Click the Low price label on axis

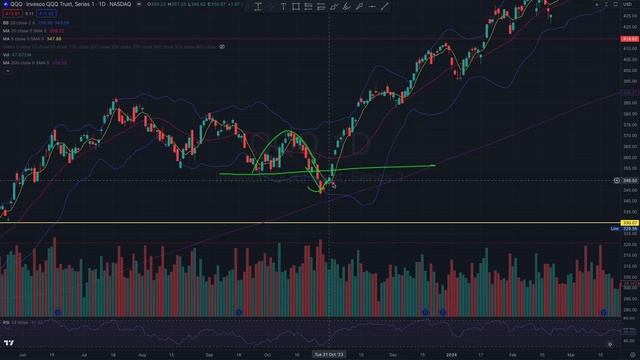point(624,229)
